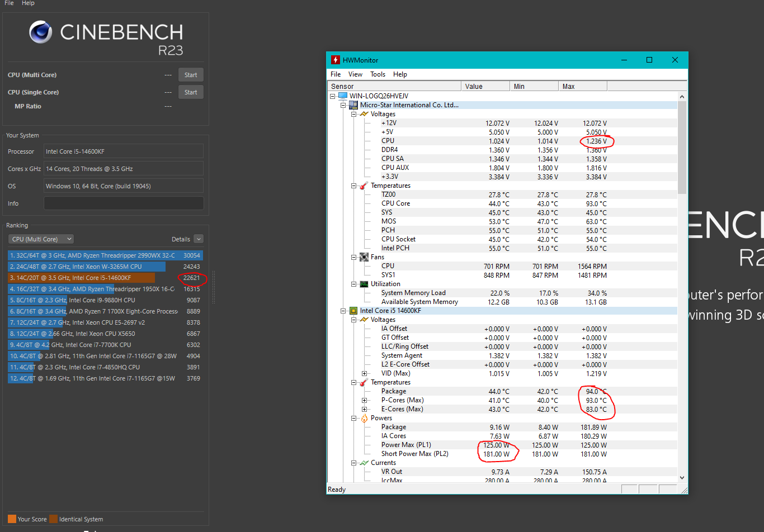Click the Max column header
The image size is (764, 532).
click(583, 86)
